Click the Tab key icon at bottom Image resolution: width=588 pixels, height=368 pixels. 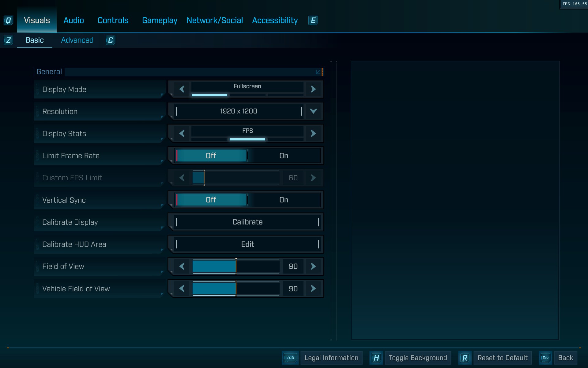point(290,358)
